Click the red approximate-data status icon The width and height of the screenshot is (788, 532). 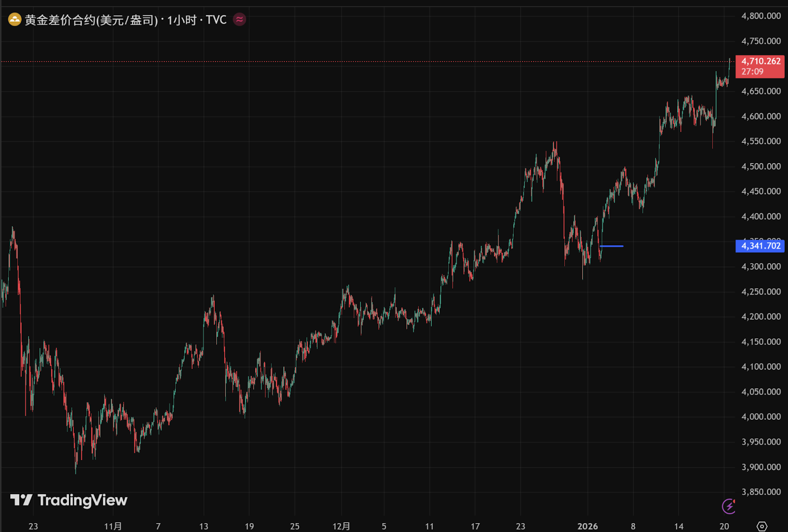239,20
